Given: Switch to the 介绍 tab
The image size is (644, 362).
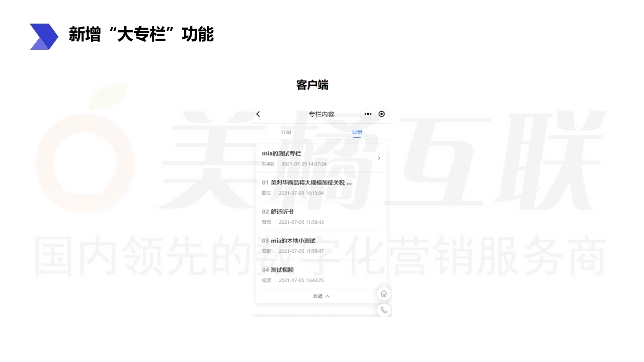Looking at the screenshot, I should point(286,132).
